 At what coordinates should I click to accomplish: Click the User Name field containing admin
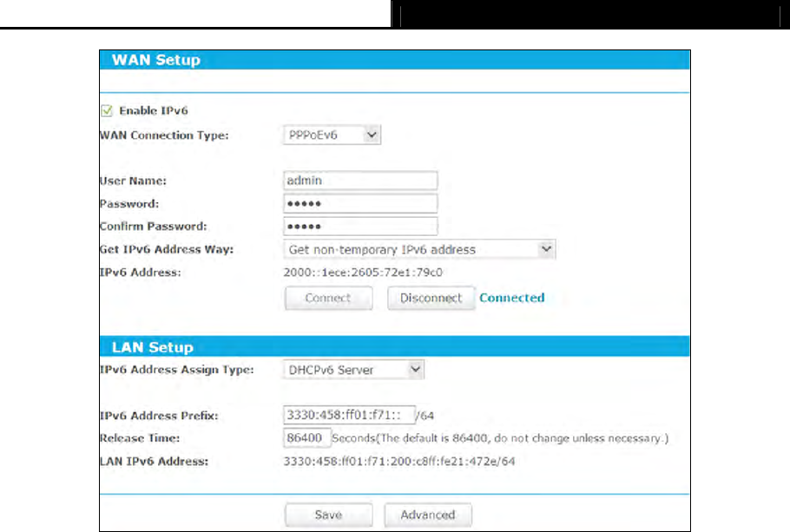click(x=360, y=181)
